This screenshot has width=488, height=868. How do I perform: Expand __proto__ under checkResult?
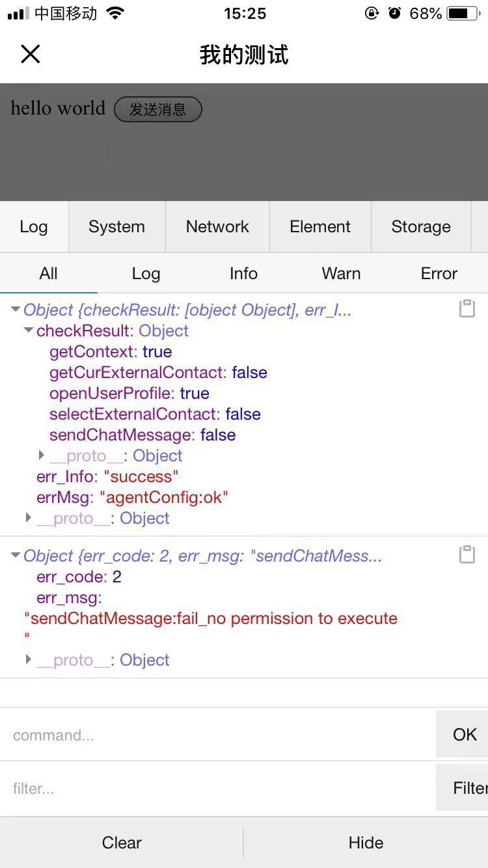pos(42,455)
